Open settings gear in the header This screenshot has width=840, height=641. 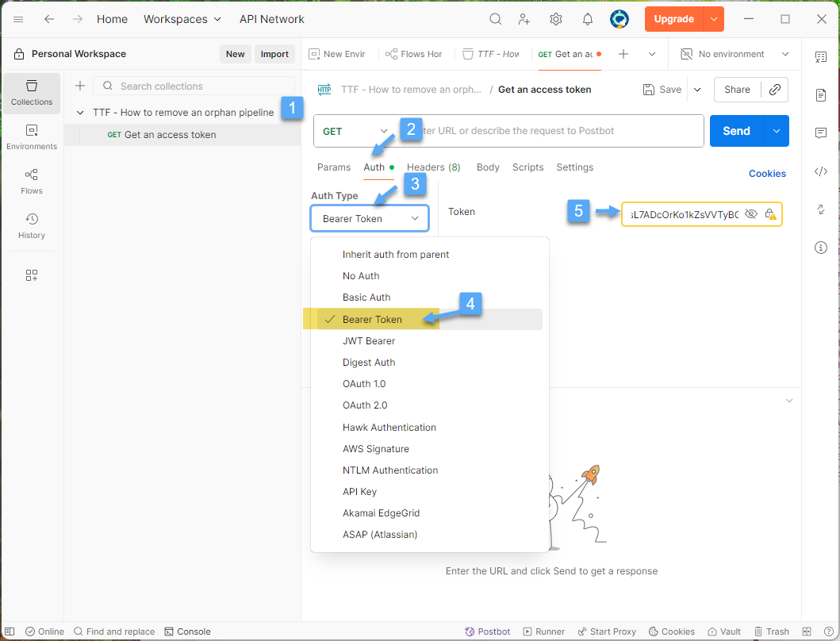[x=556, y=19]
